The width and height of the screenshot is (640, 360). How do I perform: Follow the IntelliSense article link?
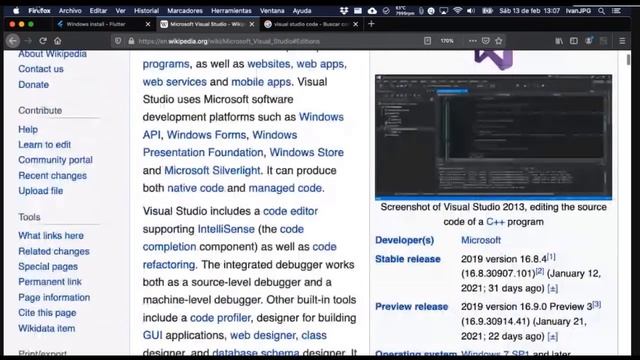pos(226,229)
